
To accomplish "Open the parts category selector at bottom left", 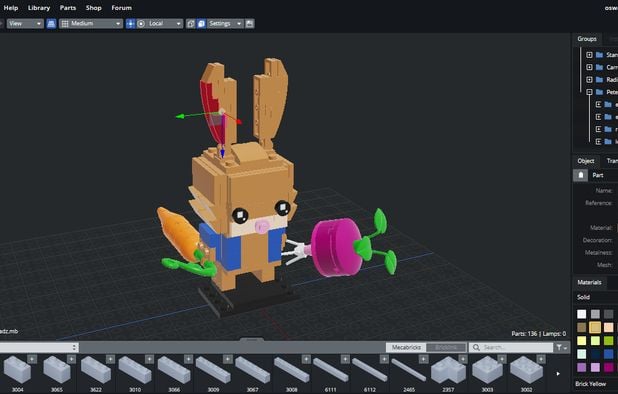I will 38,348.
